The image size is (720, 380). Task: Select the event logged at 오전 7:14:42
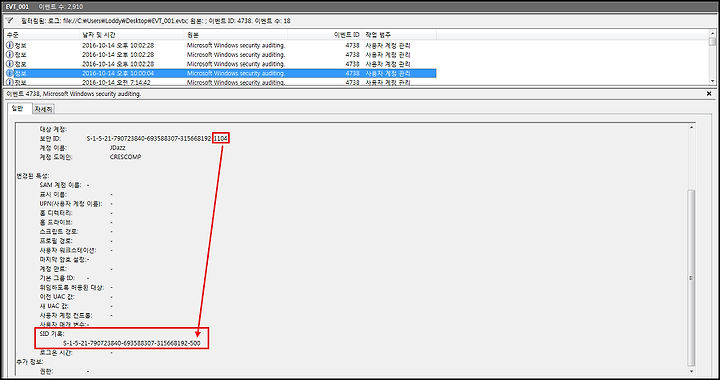220,82
